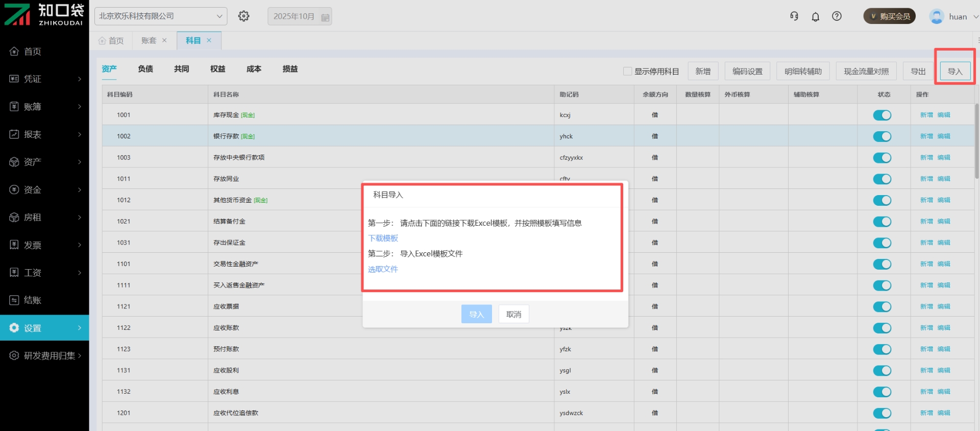
Task: Switch to the 负债 category tab
Action: [145, 69]
